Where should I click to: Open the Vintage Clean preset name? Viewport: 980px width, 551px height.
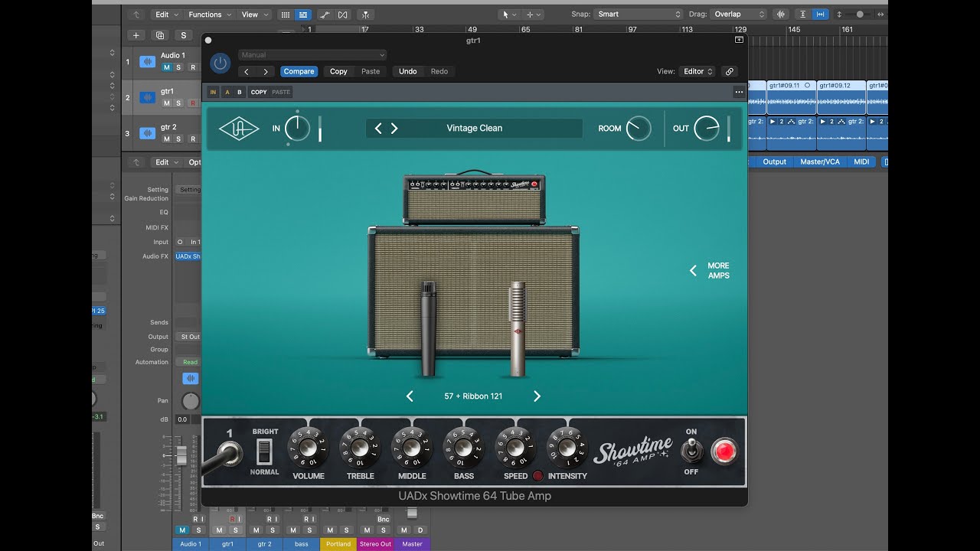coord(475,129)
